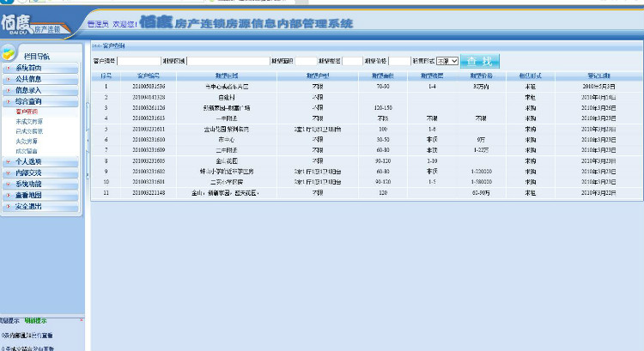This screenshot has width=644, height=351.
Task: Expand the 信息录入 section
Action: click(x=40, y=90)
